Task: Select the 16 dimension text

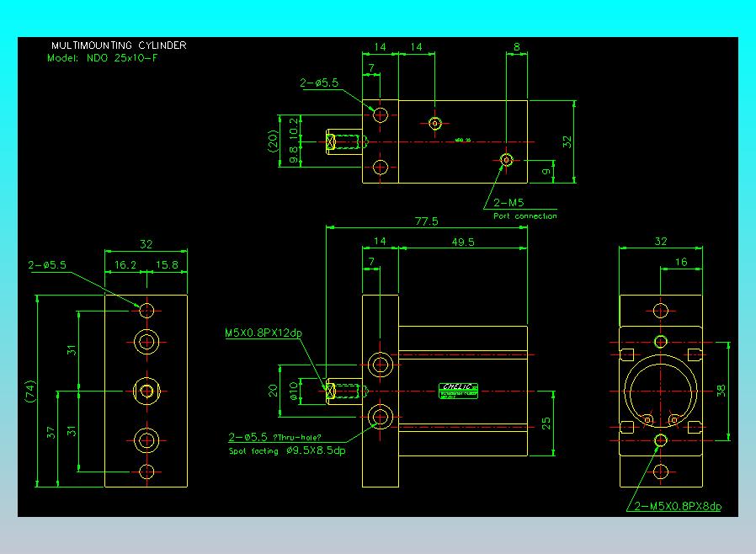Action: [681, 262]
